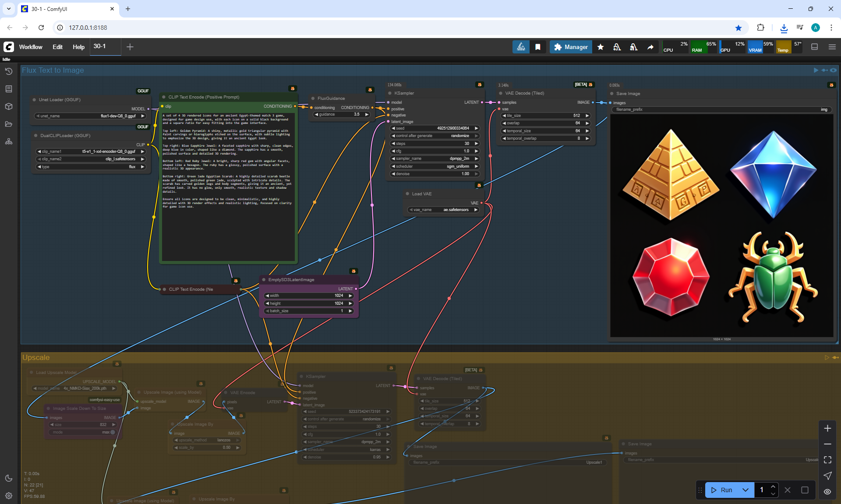Click the fit view icon
Viewport: 841px width, 504px height.
coord(827,460)
